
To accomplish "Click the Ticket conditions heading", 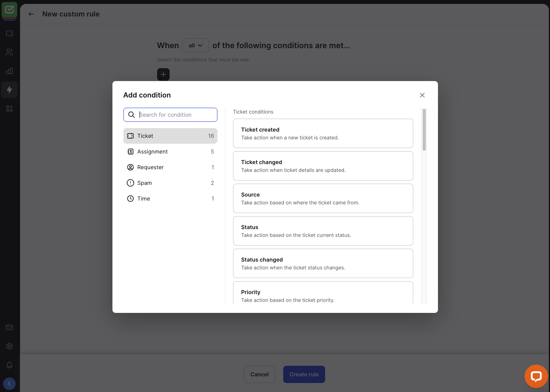I will point(253,112).
